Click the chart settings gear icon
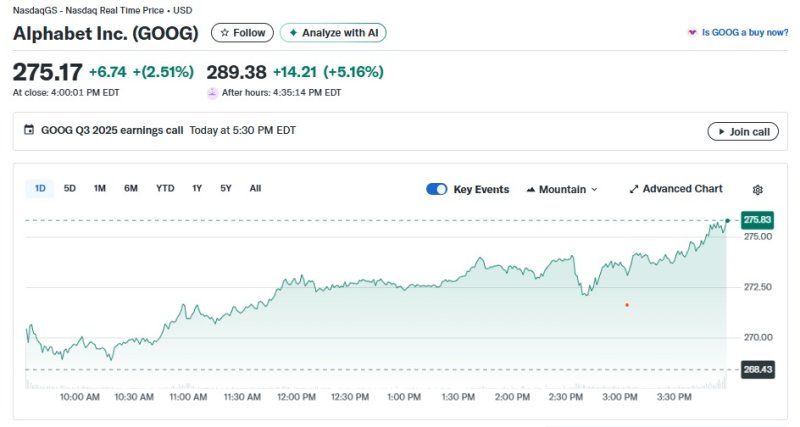The width and height of the screenshot is (800, 427). point(757,189)
